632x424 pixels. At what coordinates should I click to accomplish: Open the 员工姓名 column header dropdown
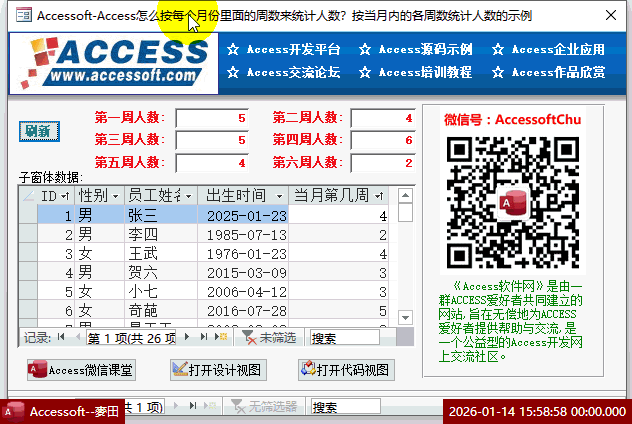click(187, 195)
